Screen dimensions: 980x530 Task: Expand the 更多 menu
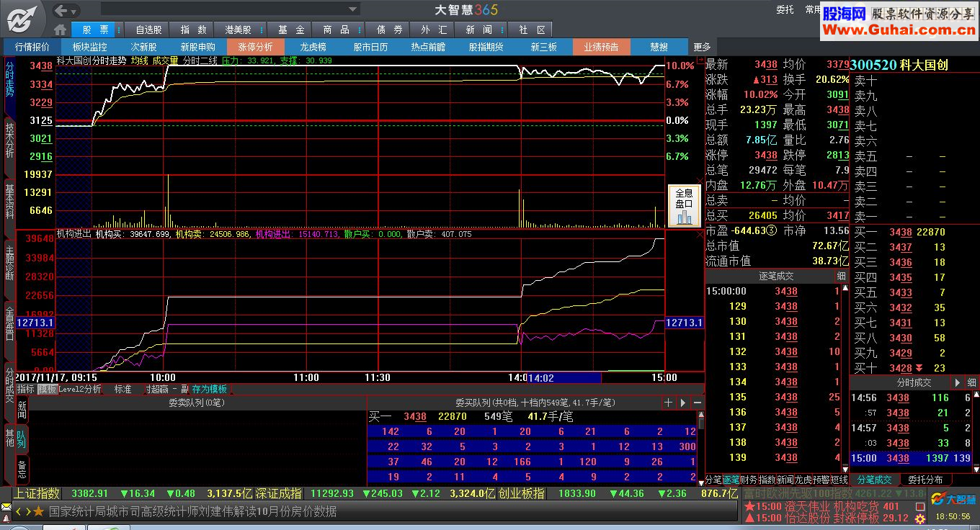coord(702,47)
